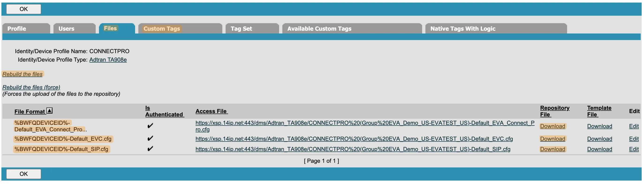The image size is (644, 185).
Task: Open the Default_EVC.cfg access file URL
Action: click(x=354, y=139)
